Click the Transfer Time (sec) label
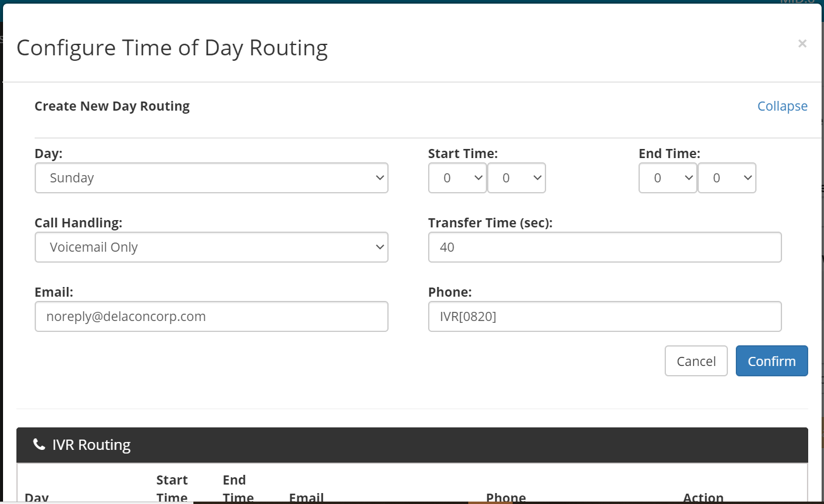The height and width of the screenshot is (504, 824). (x=490, y=223)
